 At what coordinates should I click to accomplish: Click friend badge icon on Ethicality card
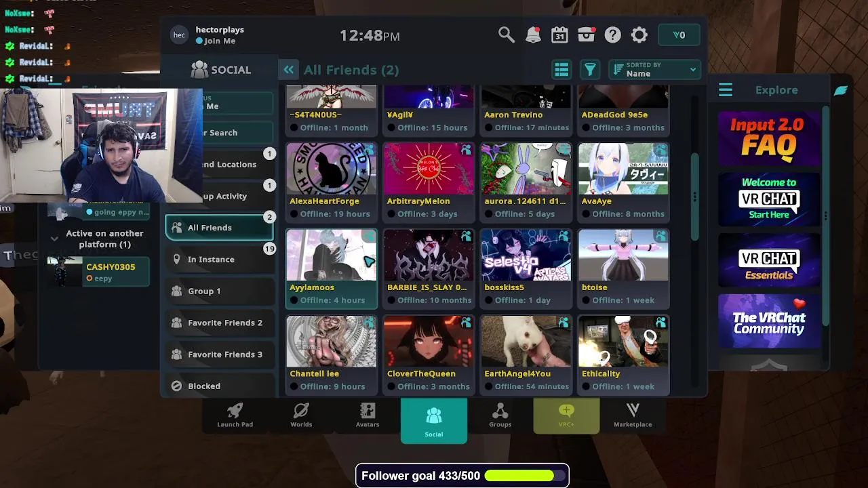[x=660, y=323]
